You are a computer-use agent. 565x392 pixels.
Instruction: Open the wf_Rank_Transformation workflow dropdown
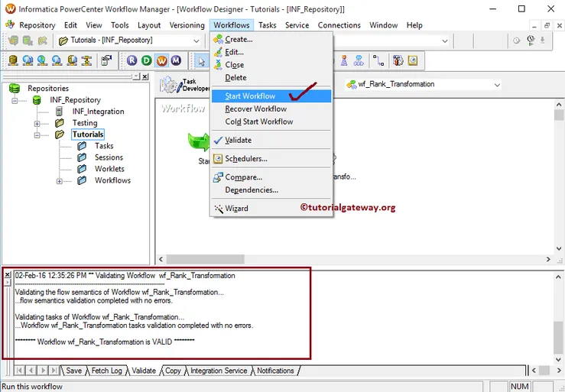tap(497, 85)
